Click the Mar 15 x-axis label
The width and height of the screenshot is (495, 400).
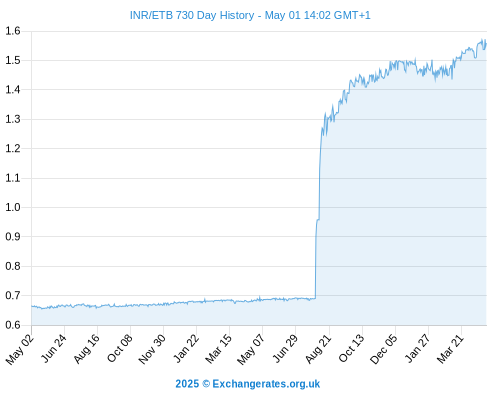click(218, 349)
